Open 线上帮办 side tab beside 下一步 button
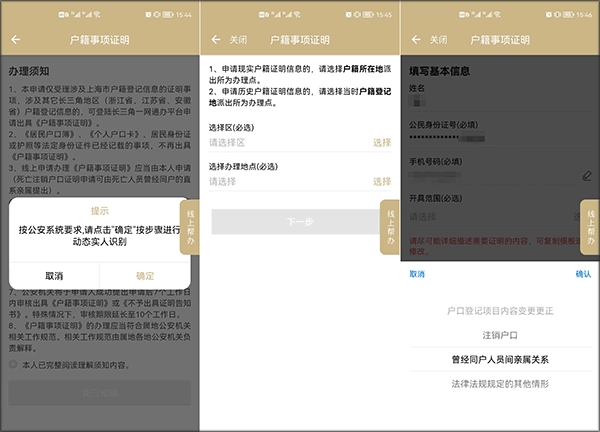 [x=391, y=224]
